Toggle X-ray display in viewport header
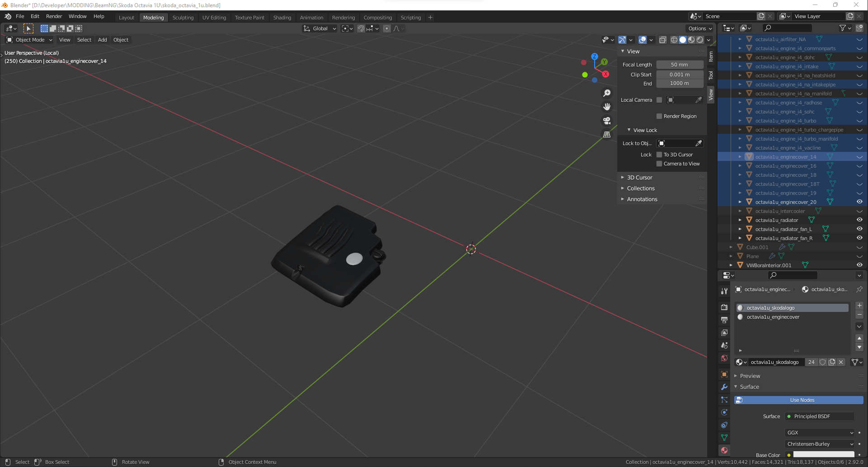This screenshot has width=868, height=467. point(662,40)
